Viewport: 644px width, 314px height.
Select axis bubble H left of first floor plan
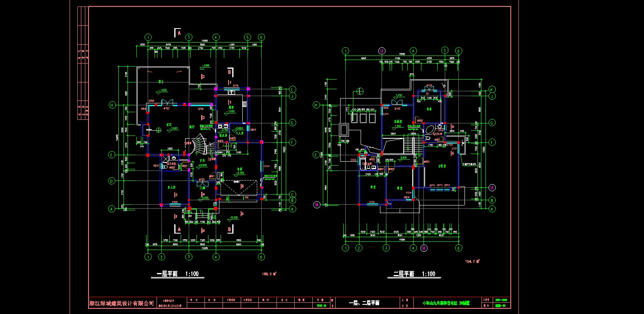click(x=112, y=105)
